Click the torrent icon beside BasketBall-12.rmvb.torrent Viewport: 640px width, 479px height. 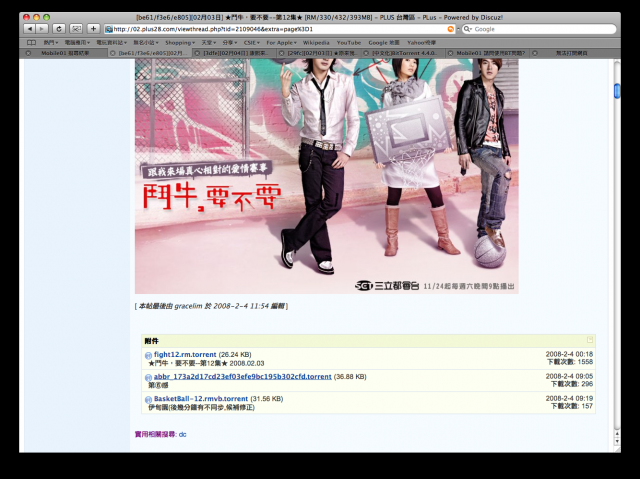pos(148,399)
